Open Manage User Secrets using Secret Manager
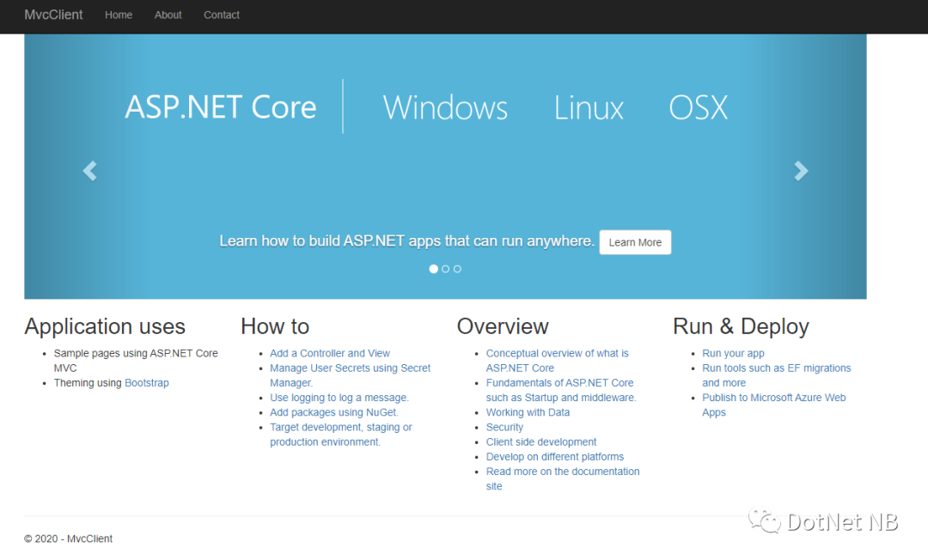 (351, 375)
